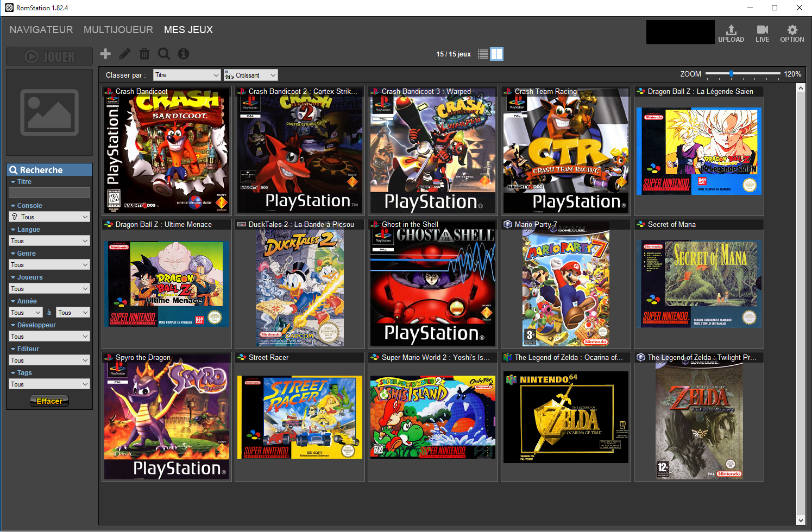The width and height of the screenshot is (812, 532).
Task: Click the plus icon to add a game
Action: coord(105,54)
